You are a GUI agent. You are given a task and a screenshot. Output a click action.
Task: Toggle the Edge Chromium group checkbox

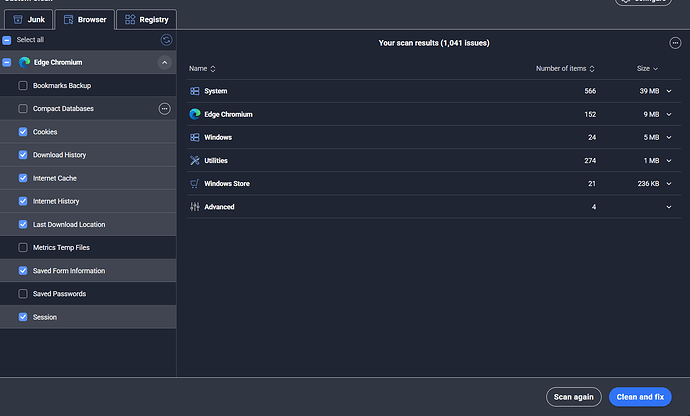pos(7,63)
